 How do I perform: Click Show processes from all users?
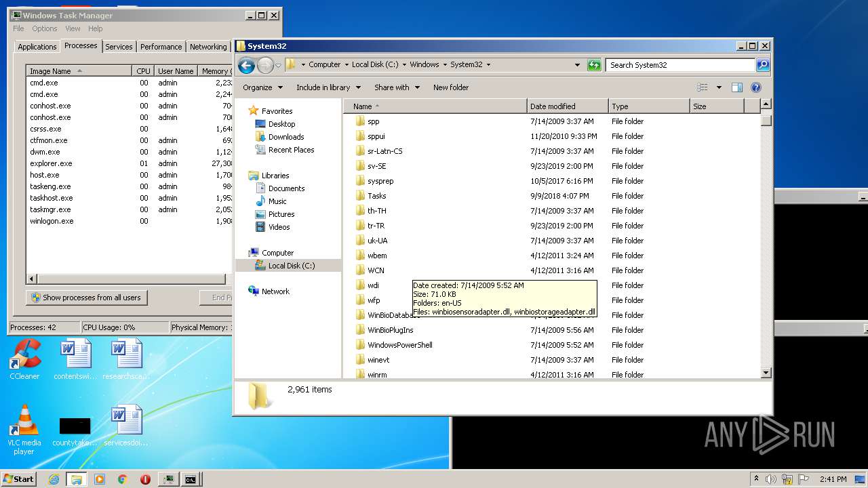[x=87, y=298]
